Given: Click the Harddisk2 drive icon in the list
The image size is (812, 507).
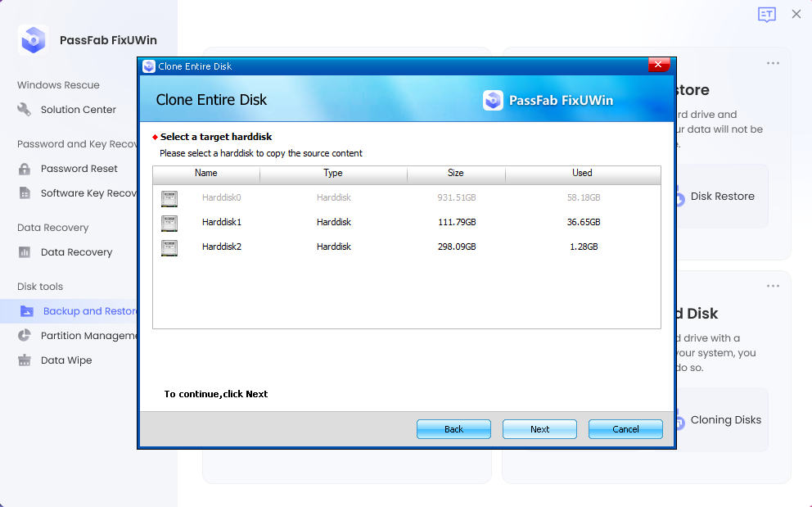Looking at the screenshot, I should [x=169, y=247].
